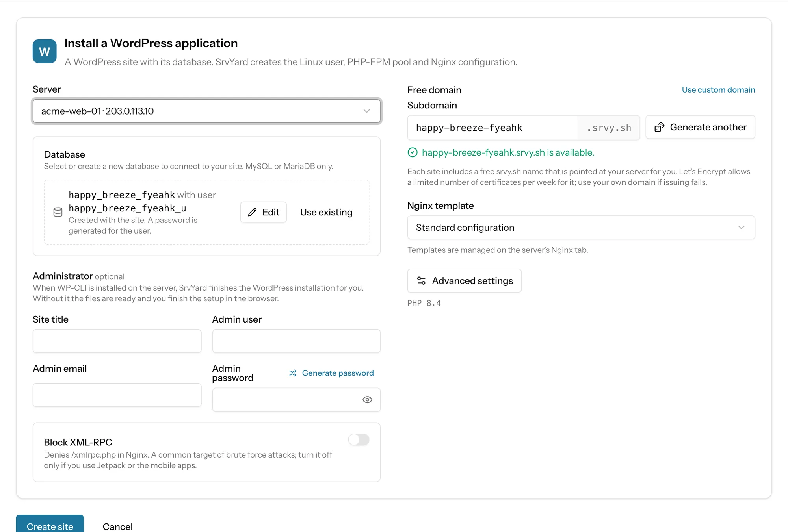Click the database cylinder icon
This screenshot has width=788, height=532.
tap(58, 212)
